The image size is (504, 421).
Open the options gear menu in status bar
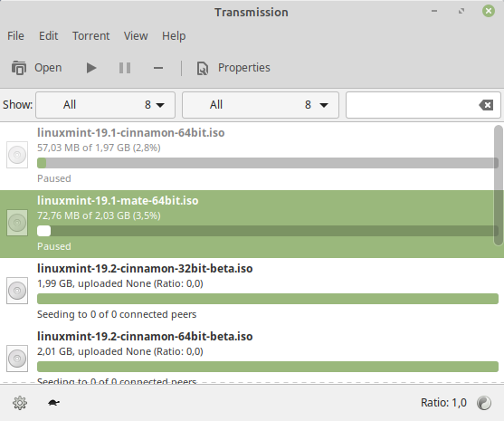(20, 403)
